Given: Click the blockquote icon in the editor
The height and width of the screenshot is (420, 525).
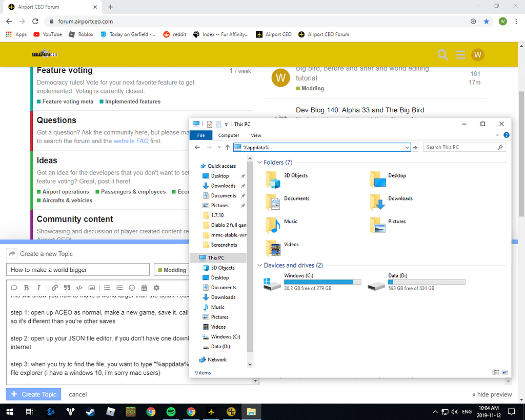Looking at the screenshot, I should (67, 288).
